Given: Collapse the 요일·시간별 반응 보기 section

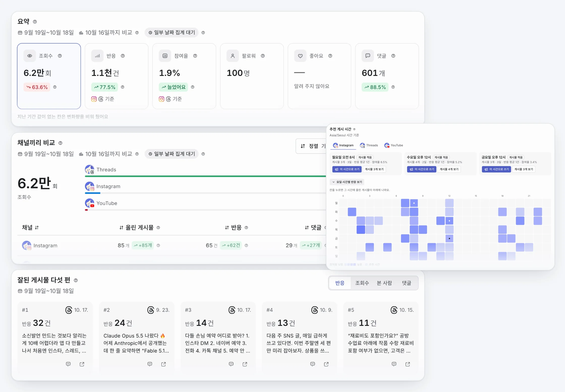Looking at the screenshot, I should click(x=347, y=182).
